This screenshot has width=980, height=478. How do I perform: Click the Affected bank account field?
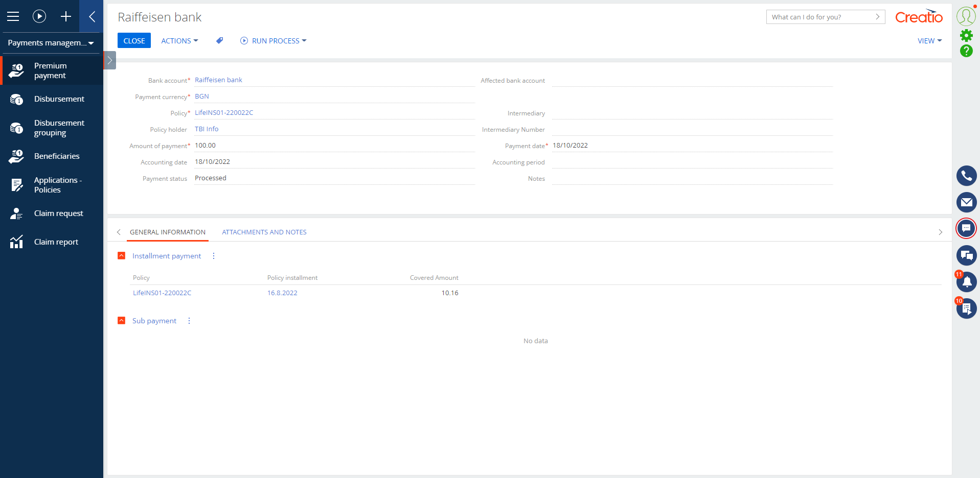[x=692, y=80]
